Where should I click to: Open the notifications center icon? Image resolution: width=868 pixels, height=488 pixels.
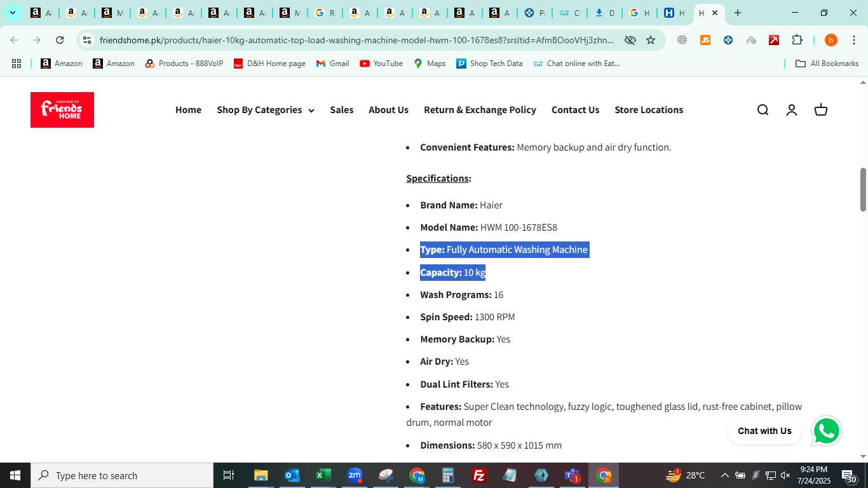pos(850,475)
